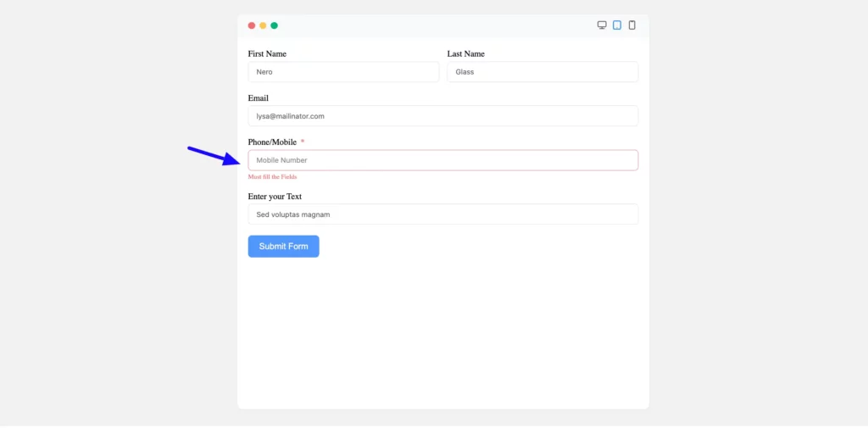Click the 'Must fill the Fields' error text
Viewport: 868px width, 428px height.
point(272,177)
